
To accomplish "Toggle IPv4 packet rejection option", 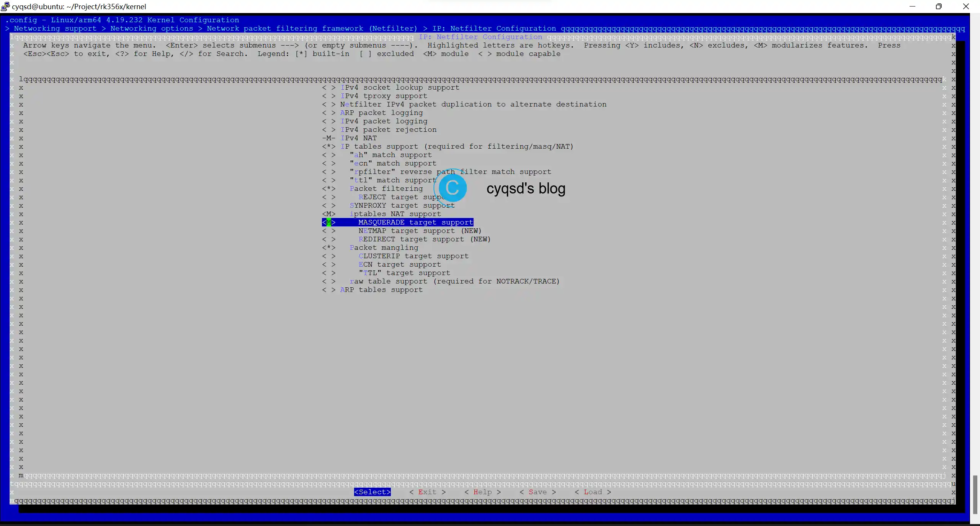I will coord(379,129).
